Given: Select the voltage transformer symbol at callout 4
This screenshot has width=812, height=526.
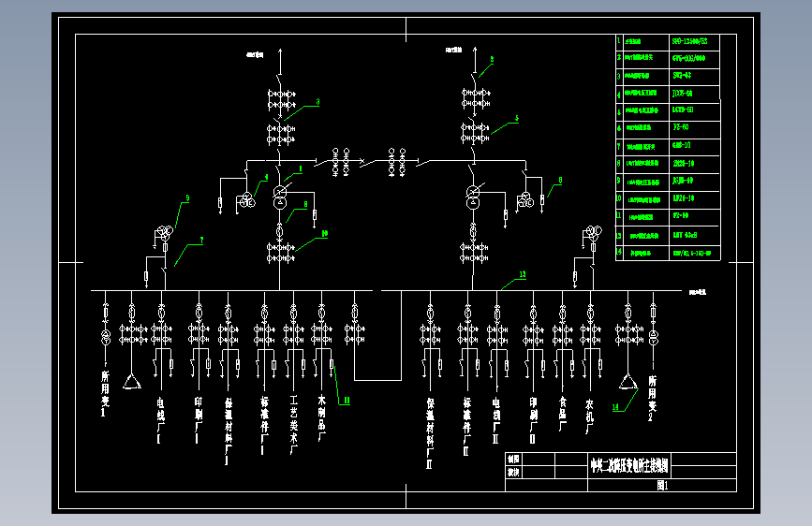Looking at the screenshot, I should 246,200.
